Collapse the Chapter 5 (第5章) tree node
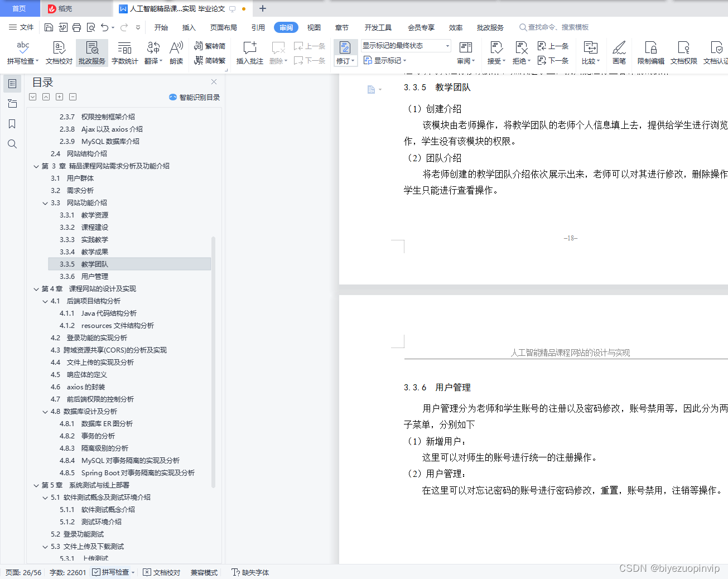This screenshot has width=728, height=579. tap(36, 485)
